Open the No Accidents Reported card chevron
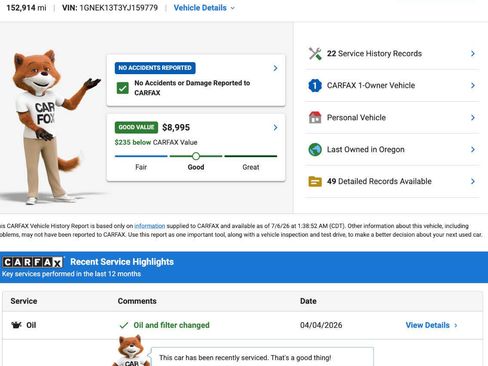The width and height of the screenshot is (488, 366). (x=275, y=68)
